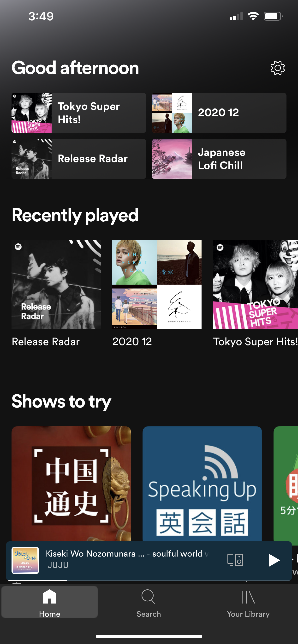Screen dimensions: 298x644
Task: Tap the play button in mini player
Action: point(274,560)
